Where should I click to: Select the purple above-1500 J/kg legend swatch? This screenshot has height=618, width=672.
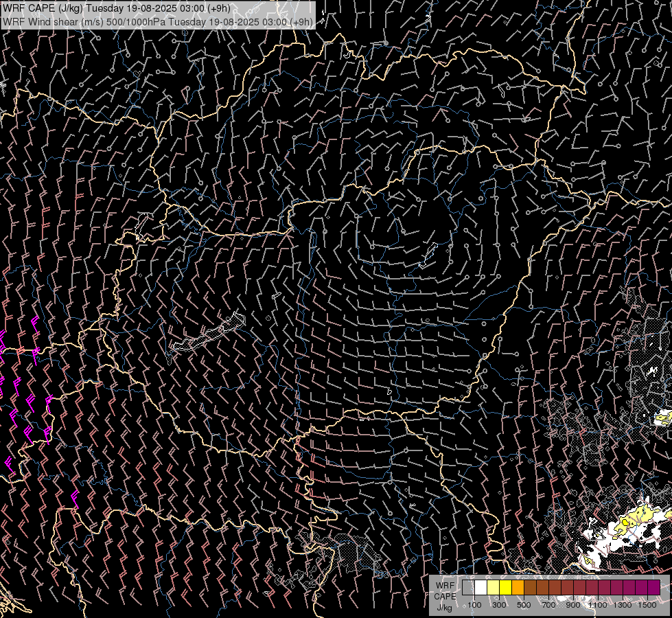click(x=653, y=588)
